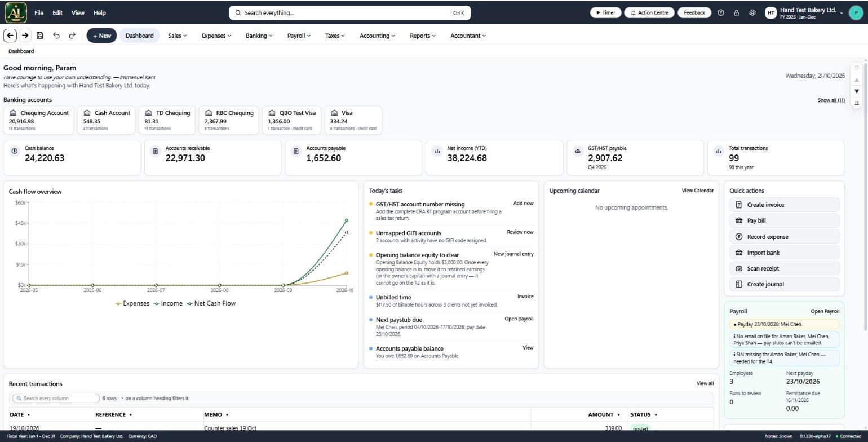Toggle Net Cash Flow legend entry

[211, 303]
